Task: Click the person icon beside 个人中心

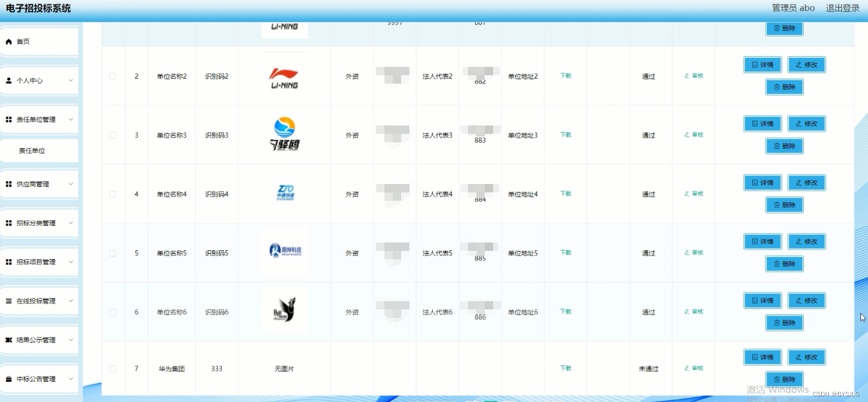Action: pos(8,81)
